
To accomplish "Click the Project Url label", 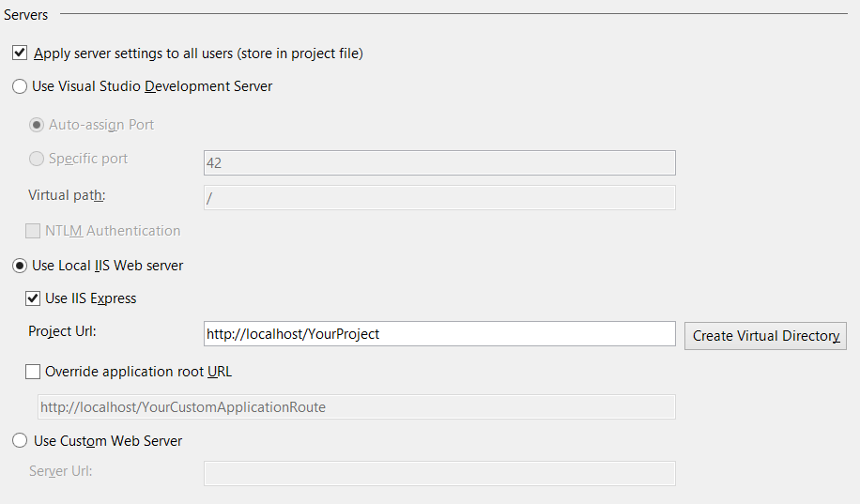I will [x=62, y=331].
